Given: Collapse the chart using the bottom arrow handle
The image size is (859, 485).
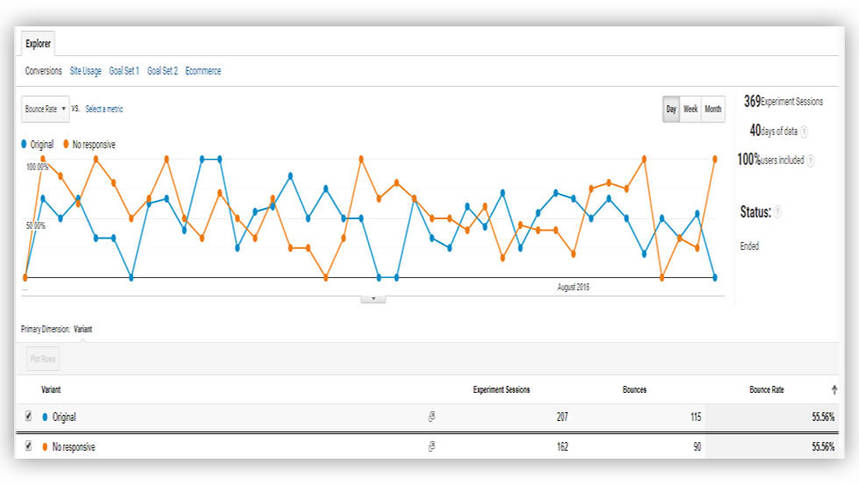Looking at the screenshot, I should tap(373, 299).
